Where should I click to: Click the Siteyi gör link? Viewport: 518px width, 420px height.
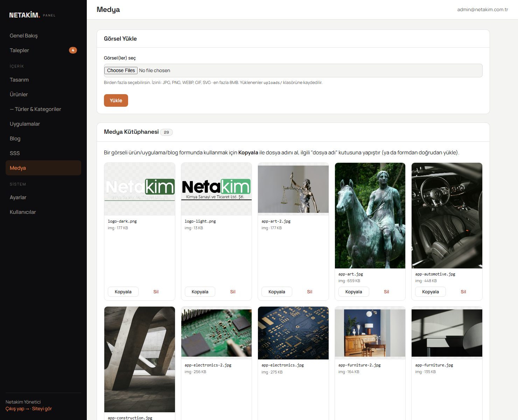point(42,409)
